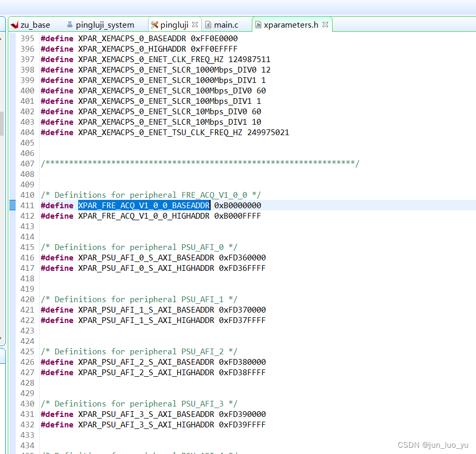Click the left panel scrollbar thumb
Image resolution: width=476 pixels, height=454 pixels.
click(x=2, y=123)
